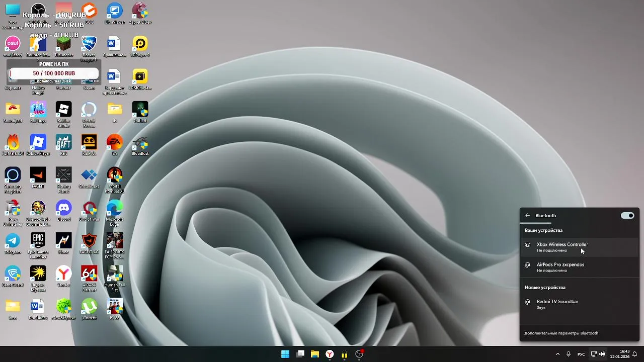
Task: Open Discord from the desktop
Action: 63,211
